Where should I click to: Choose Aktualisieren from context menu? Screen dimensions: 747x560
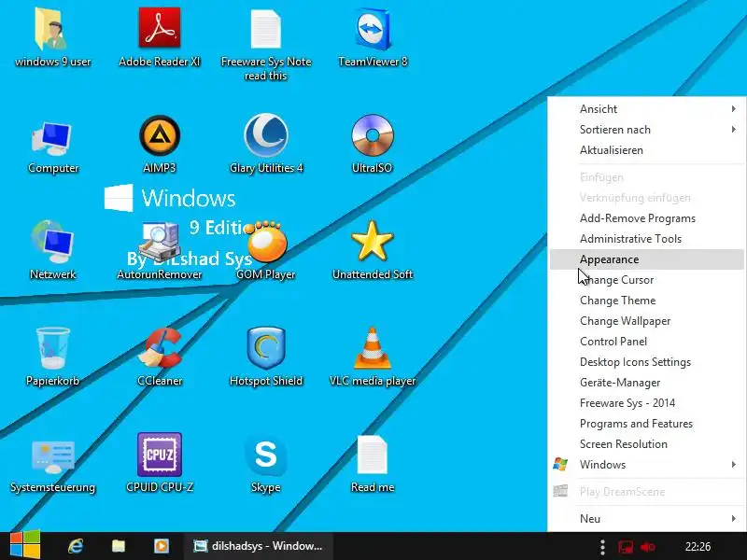pyautogui.click(x=646, y=150)
